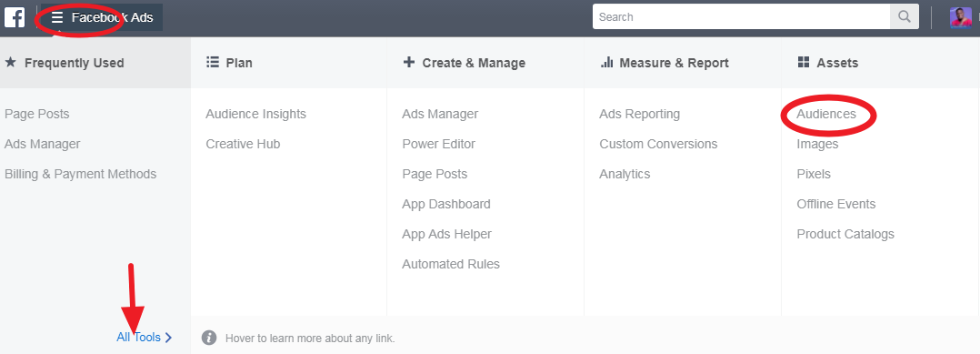Open Images under Assets
Screen dimensions: 980x354
[x=817, y=144]
